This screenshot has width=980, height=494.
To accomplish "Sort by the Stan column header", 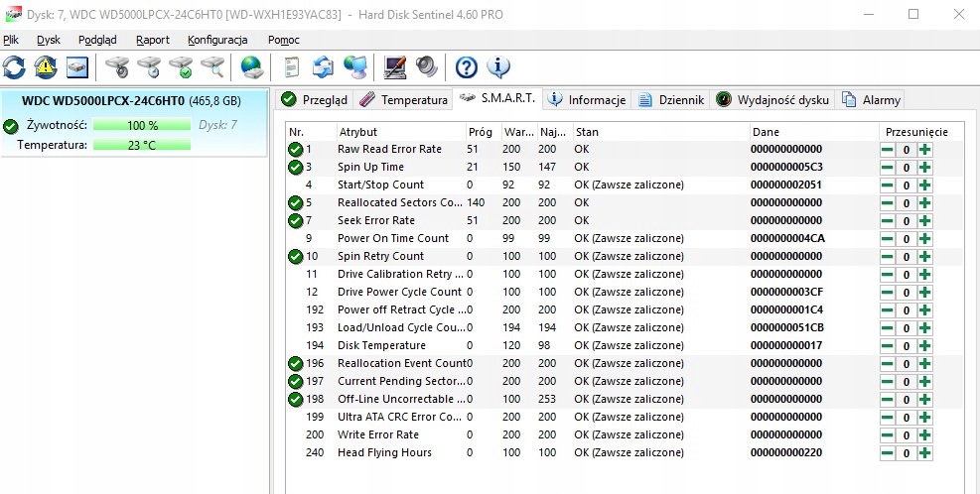I will [661, 132].
